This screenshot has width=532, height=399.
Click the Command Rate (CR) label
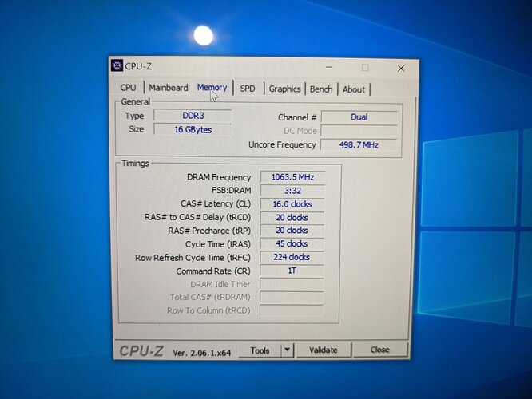coord(213,271)
